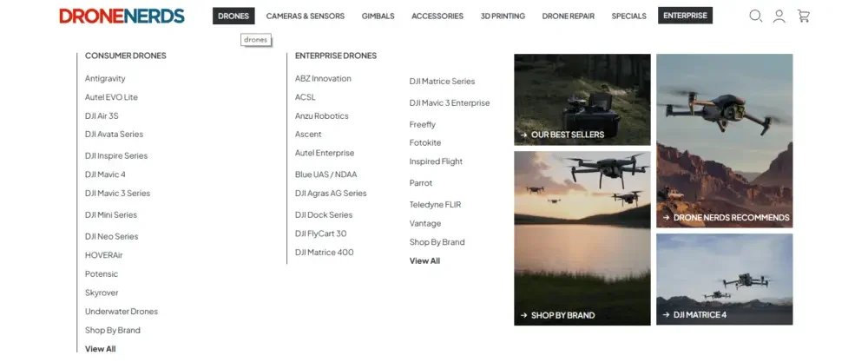
Task: Open Shop By Brand lake image tile
Action: (x=582, y=239)
